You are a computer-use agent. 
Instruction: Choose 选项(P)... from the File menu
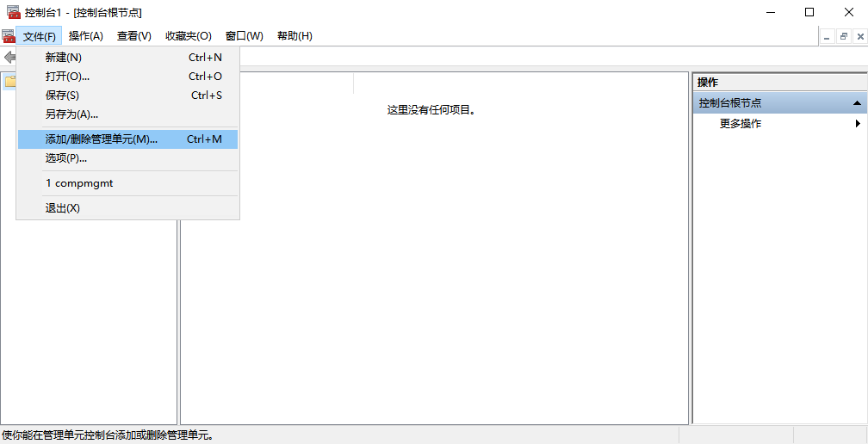127,158
